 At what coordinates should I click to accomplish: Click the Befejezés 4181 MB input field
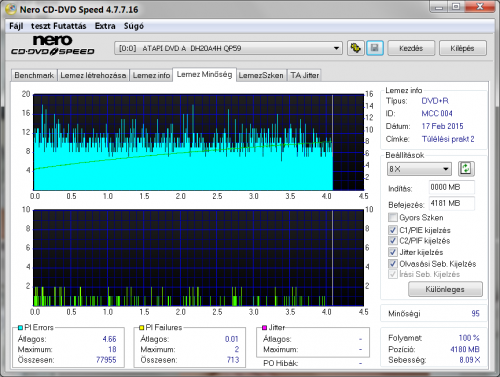pyautogui.click(x=451, y=203)
